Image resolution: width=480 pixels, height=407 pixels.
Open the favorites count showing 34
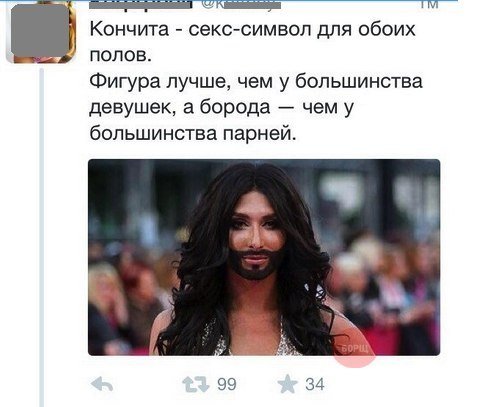click(315, 384)
